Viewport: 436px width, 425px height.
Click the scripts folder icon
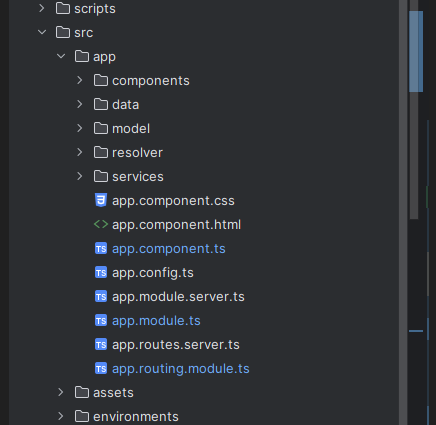(63, 8)
